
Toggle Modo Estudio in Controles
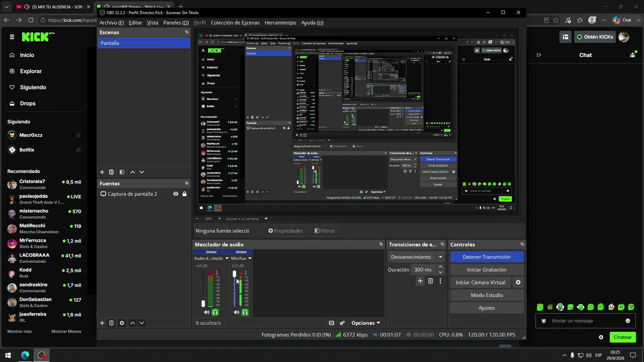[487, 295]
